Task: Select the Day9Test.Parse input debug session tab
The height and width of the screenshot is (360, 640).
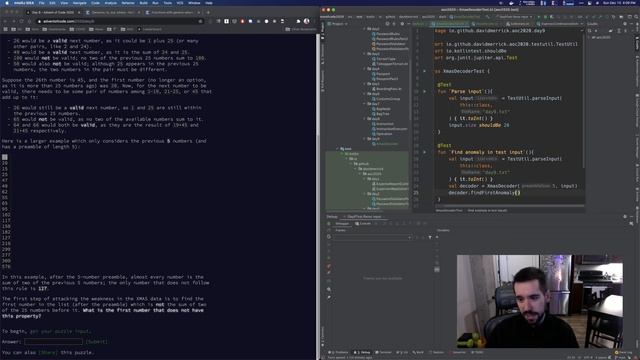Action: pyautogui.click(x=363, y=216)
